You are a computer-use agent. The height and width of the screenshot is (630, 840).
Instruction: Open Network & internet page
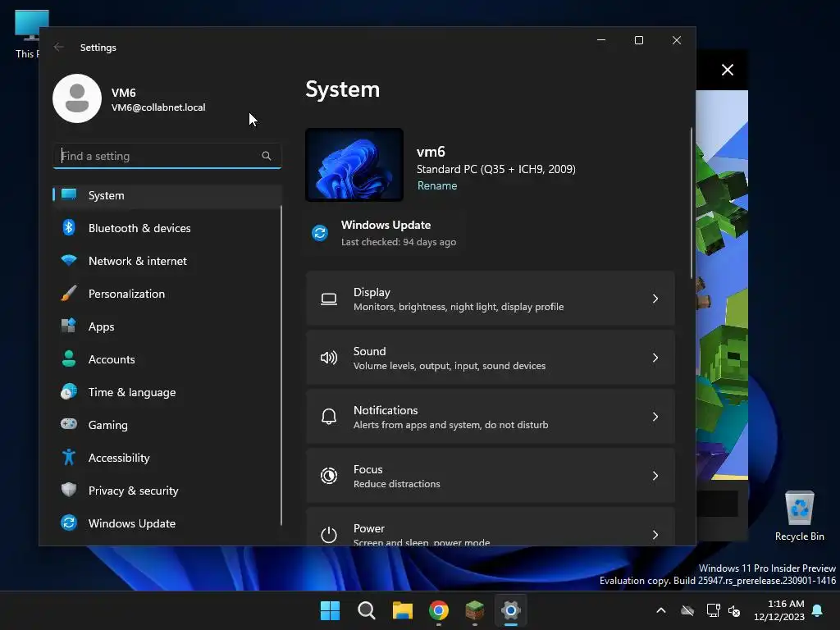(167, 261)
